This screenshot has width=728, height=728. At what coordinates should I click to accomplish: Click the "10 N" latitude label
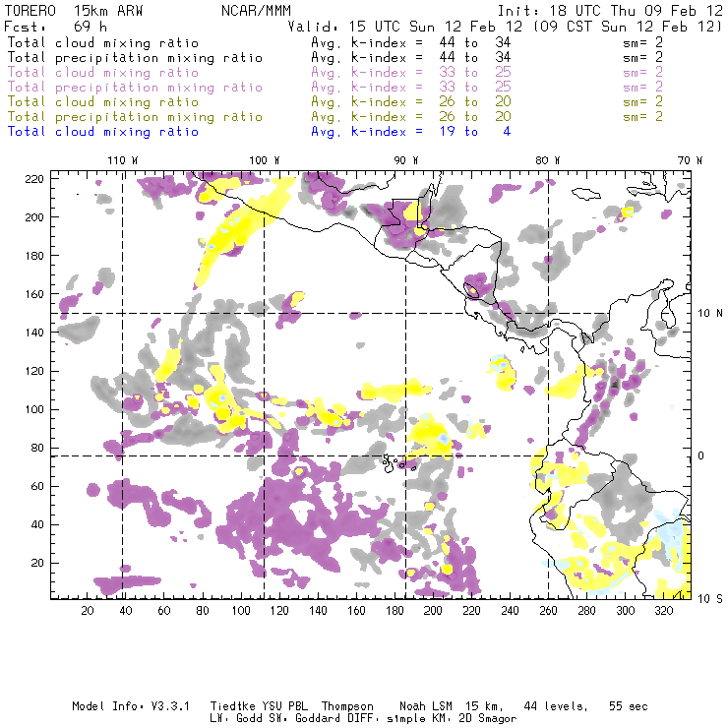[x=710, y=314]
